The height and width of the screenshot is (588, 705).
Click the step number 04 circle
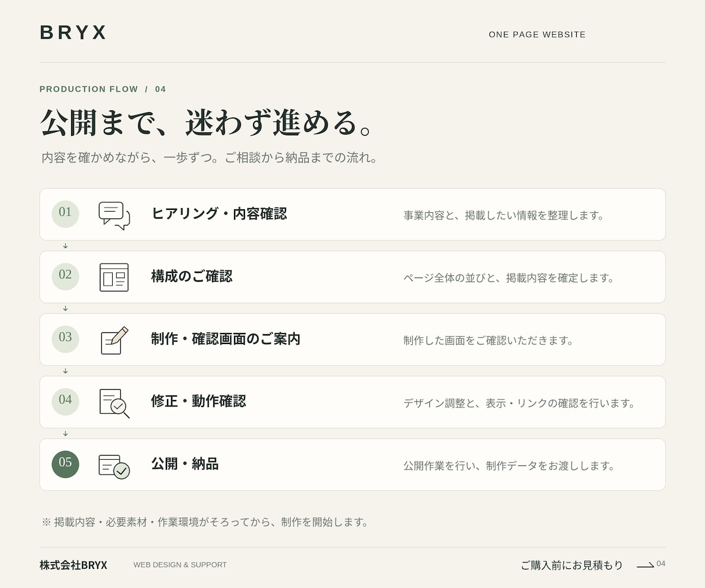click(65, 401)
